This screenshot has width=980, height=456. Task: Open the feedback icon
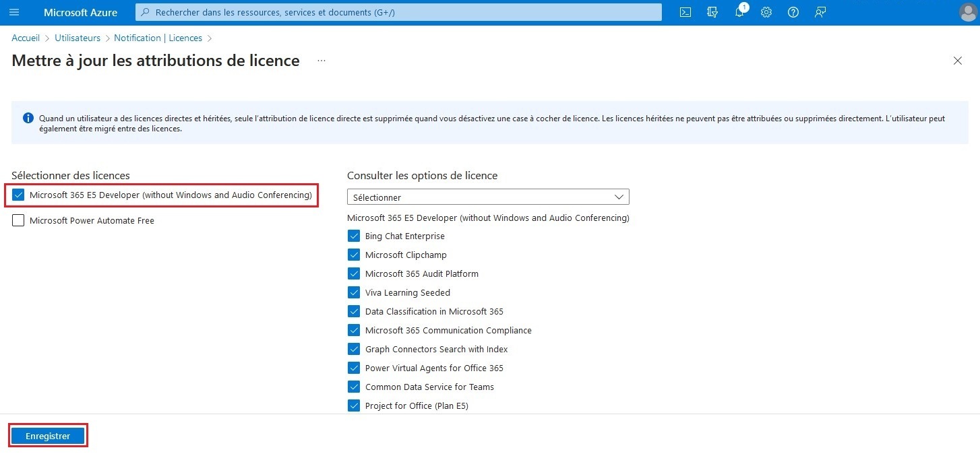820,12
